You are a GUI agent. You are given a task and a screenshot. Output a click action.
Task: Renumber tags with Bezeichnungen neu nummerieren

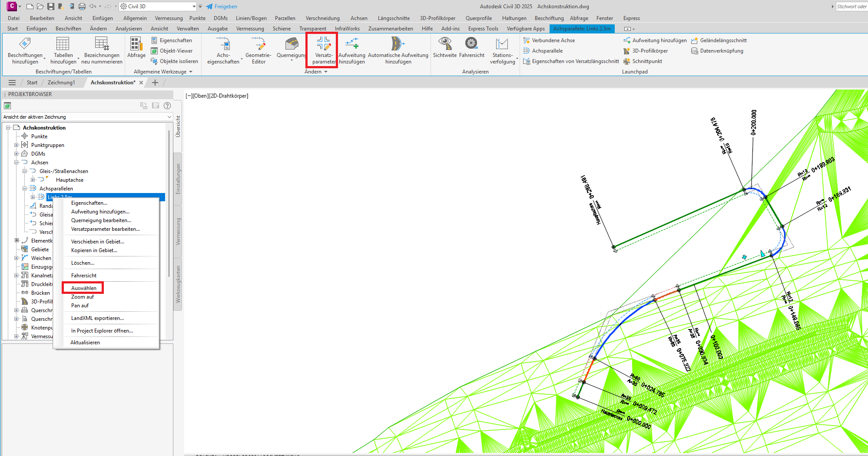(102, 51)
